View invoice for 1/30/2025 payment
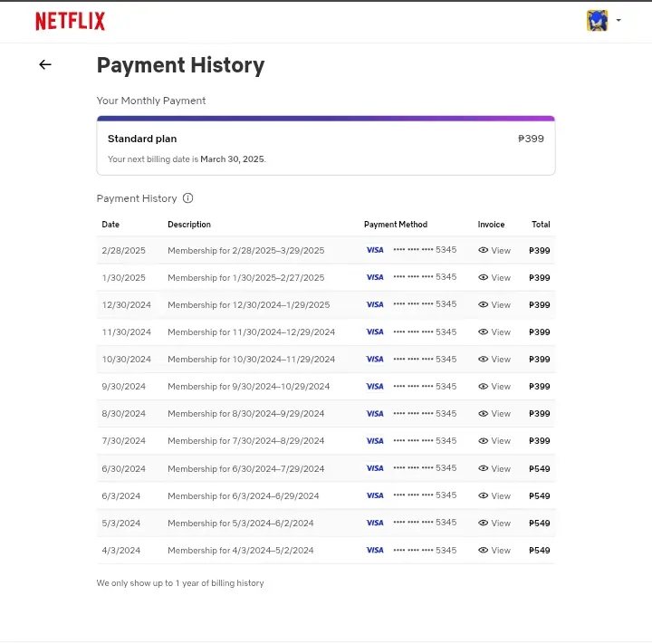This screenshot has width=652, height=644. click(x=494, y=277)
